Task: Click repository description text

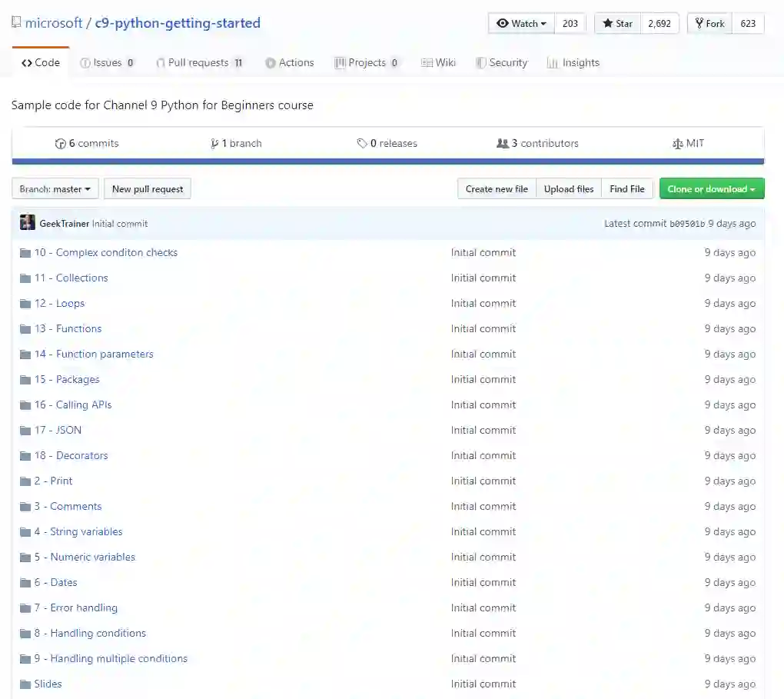Action: (x=162, y=105)
